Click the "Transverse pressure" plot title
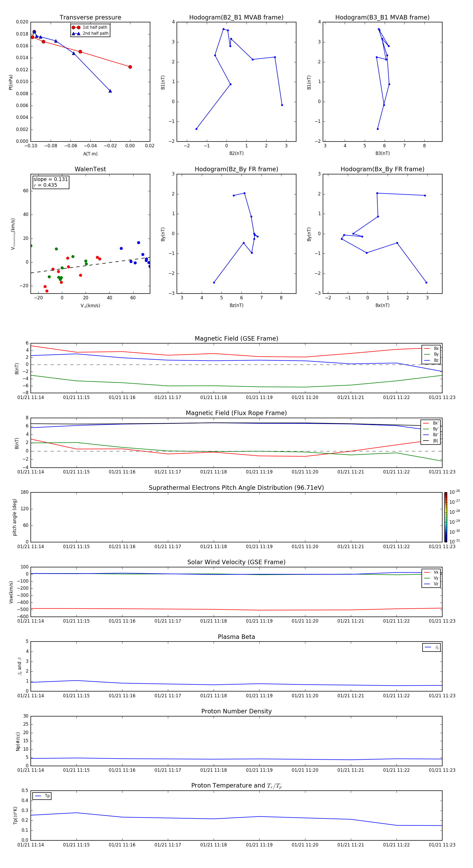 pos(90,18)
